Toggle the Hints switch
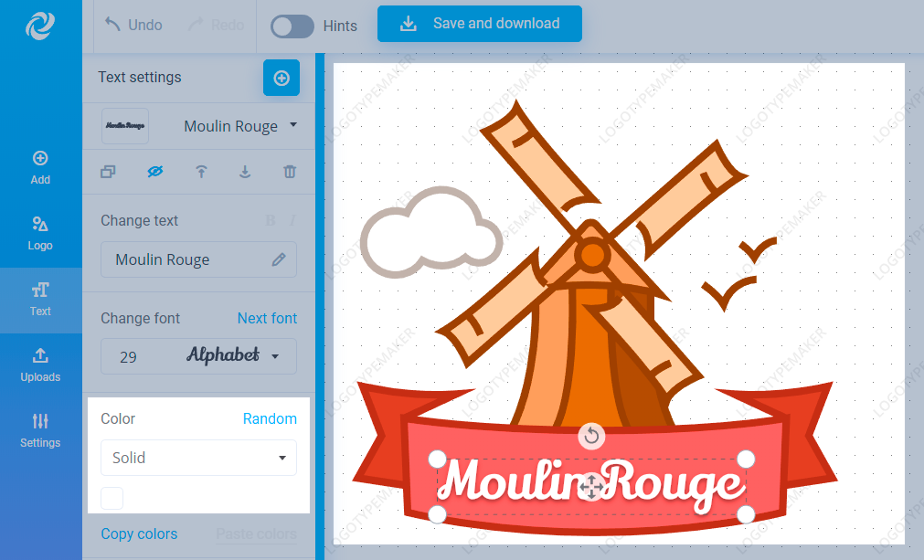Screen dimensions: 924x560 coord(292,26)
